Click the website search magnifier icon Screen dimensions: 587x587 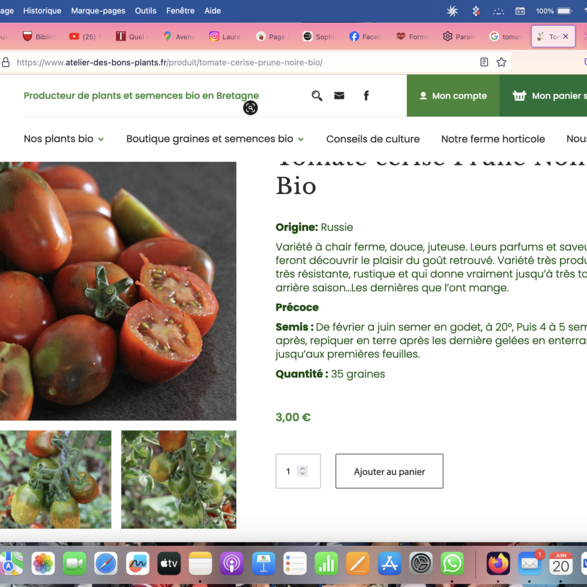pos(317,96)
